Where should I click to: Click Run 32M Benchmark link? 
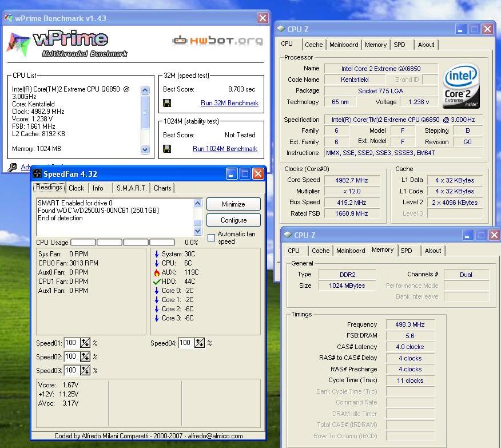229,103
